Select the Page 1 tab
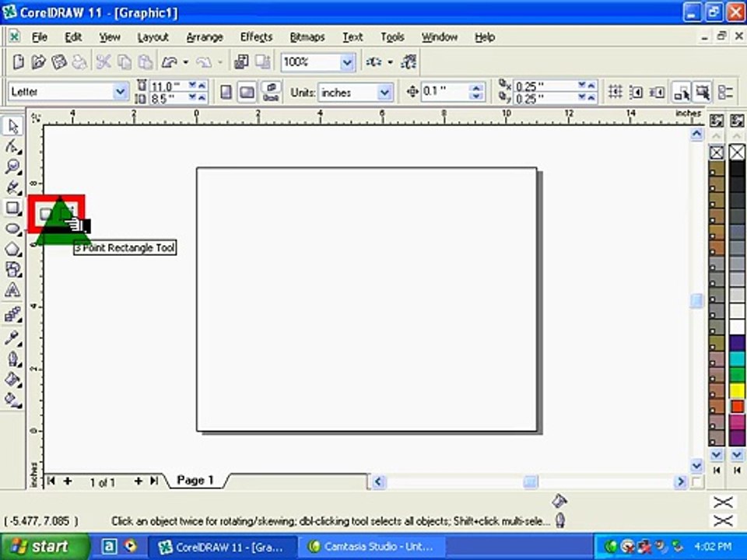 (195, 480)
